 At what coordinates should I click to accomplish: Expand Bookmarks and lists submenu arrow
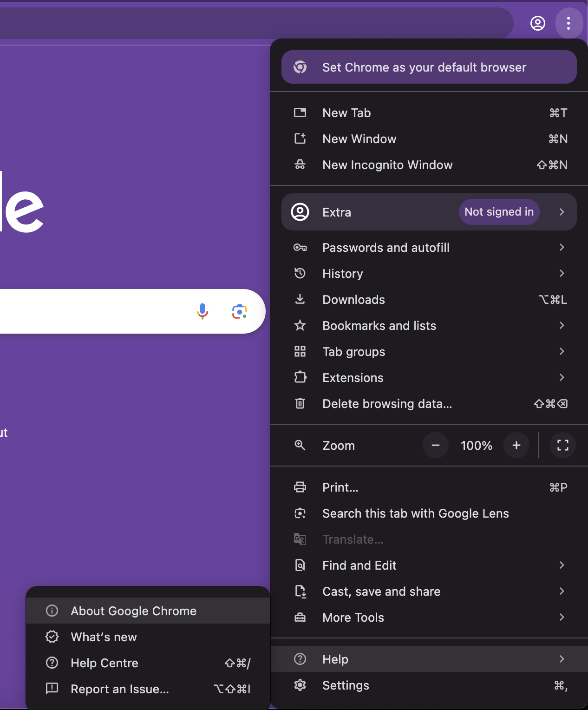pos(562,325)
